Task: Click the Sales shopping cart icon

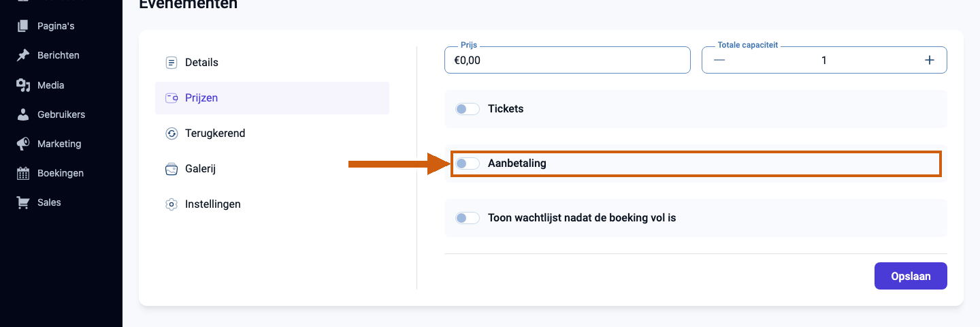Action: [23, 202]
